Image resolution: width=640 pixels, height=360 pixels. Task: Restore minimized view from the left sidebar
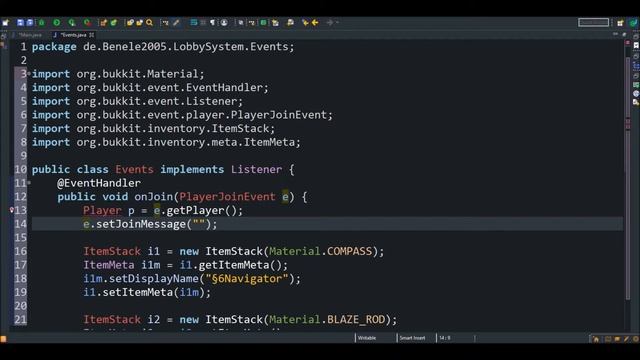[4, 36]
